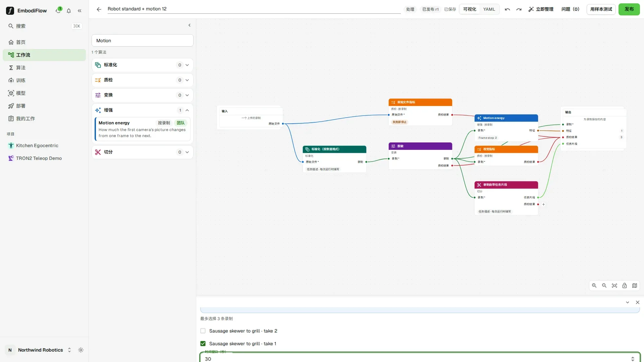This screenshot has width=644, height=362.
Task: Click the redo arrow icon
Action: pos(519,9)
